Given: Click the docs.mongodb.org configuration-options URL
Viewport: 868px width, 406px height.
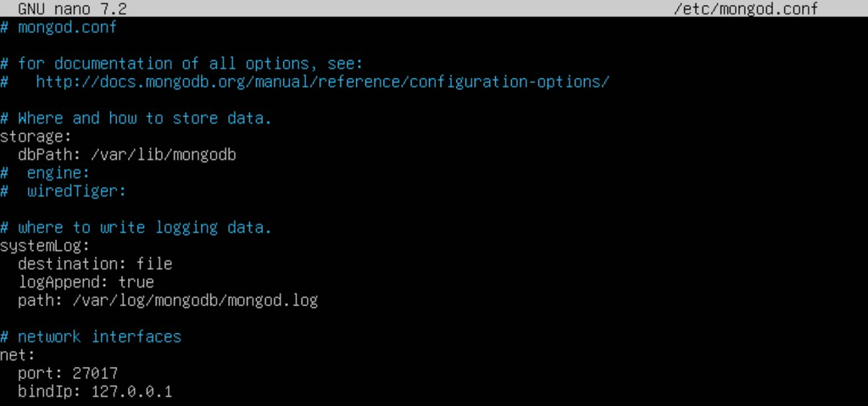Looking at the screenshot, I should point(322,82).
